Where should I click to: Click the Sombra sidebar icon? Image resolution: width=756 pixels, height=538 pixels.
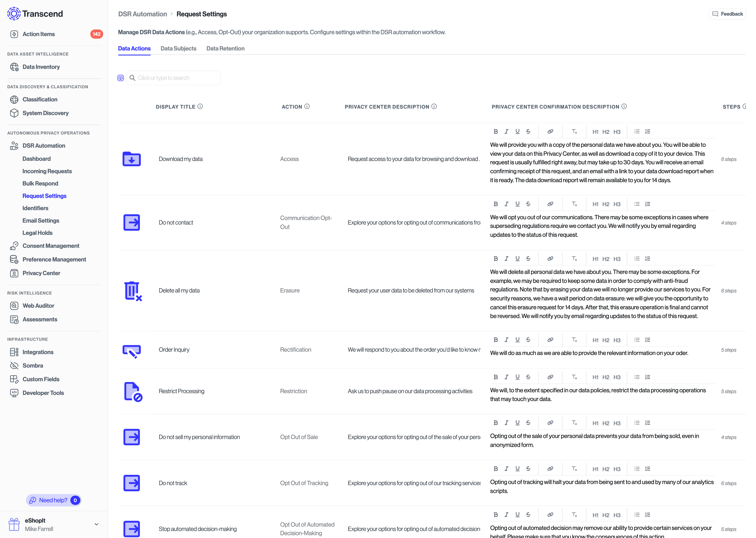click(x=14, y=365)
